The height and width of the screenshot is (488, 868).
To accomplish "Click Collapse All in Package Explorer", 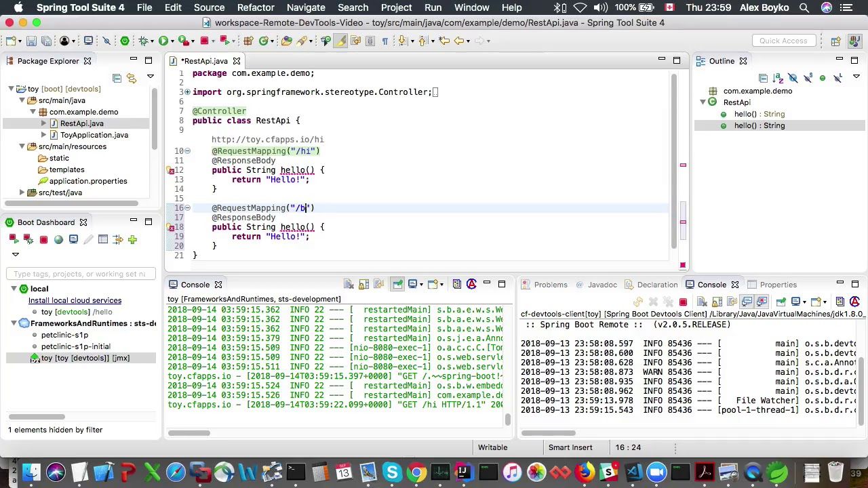I will [117, 78].
